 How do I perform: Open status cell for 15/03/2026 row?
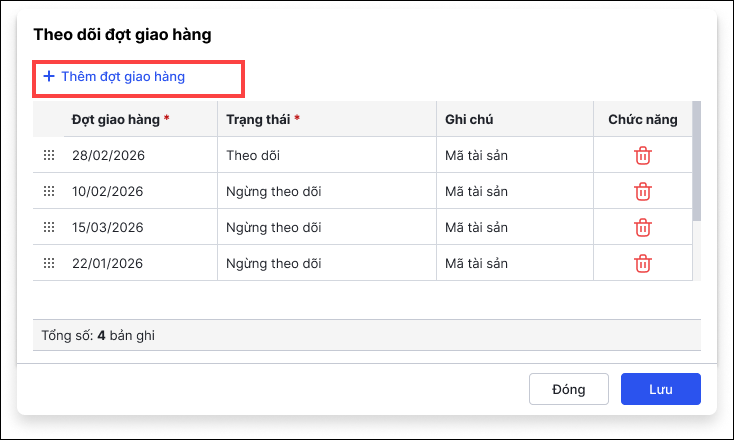(325, 227)
